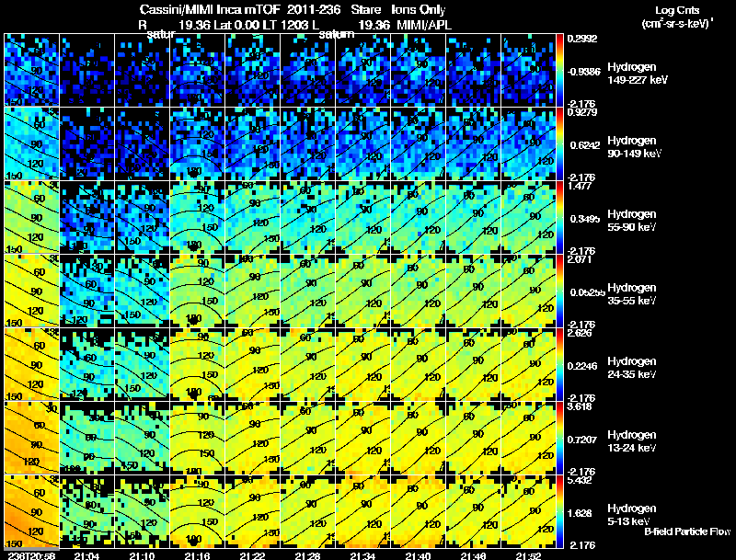Click the Hydrogen 90-149 keV row label
736x560 pixels.
point(634,147)
